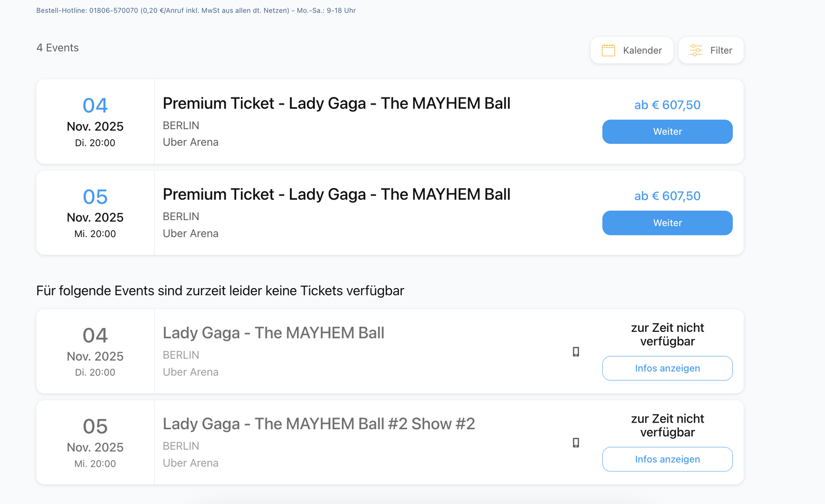Show Infos anzeigen for MAYHEM Ball #2 Show #2

point(667,459)
